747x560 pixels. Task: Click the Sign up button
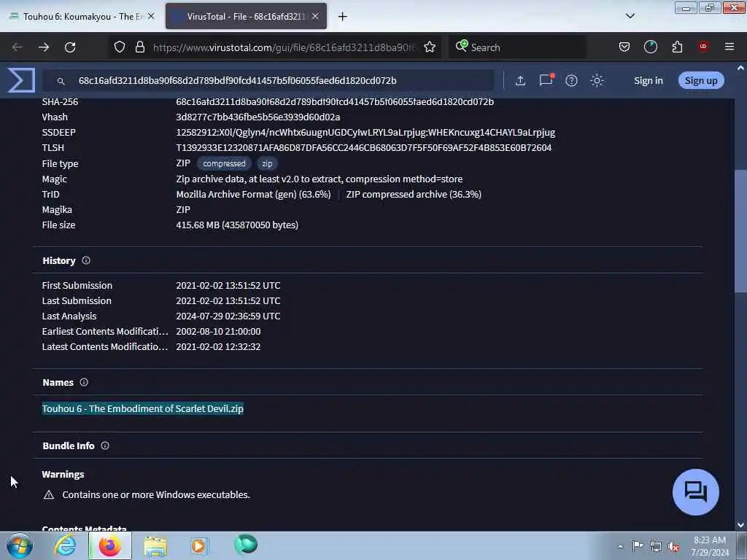tap(701, 80)
